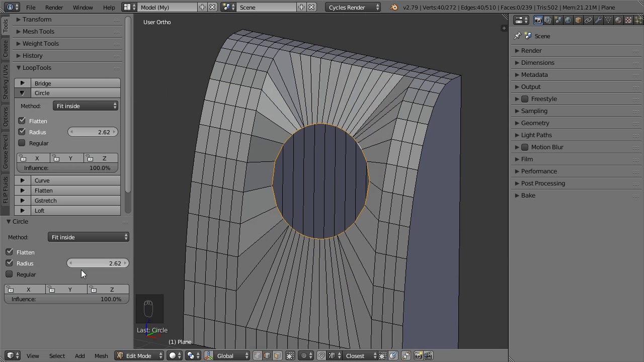Click the Material properties sphere icon
The height and width of the screenshot is (362, 644).
(618, 20)
